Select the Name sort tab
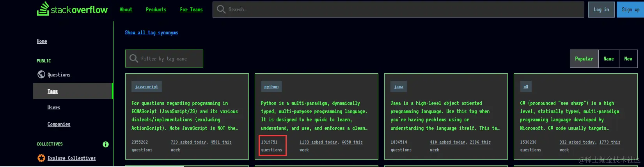 click(609, 59)
